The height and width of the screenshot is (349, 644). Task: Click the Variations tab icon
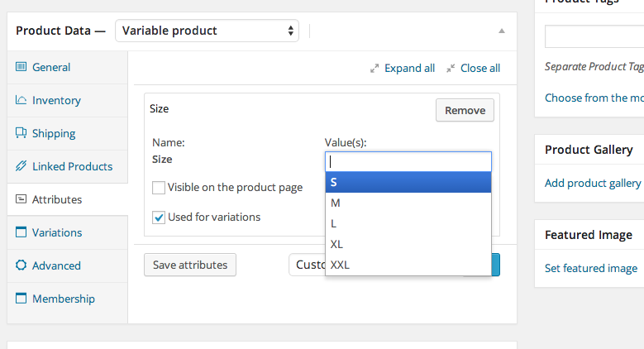21,232
